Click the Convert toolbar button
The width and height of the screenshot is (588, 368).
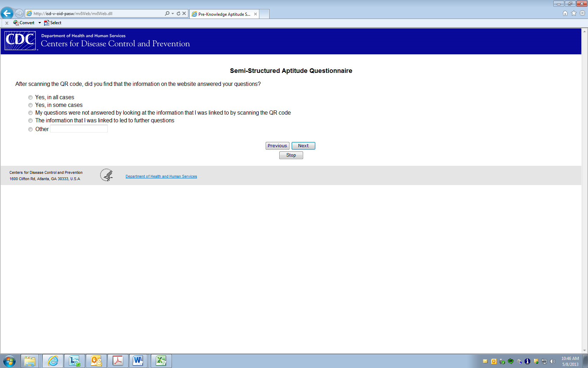coord(24,23)
